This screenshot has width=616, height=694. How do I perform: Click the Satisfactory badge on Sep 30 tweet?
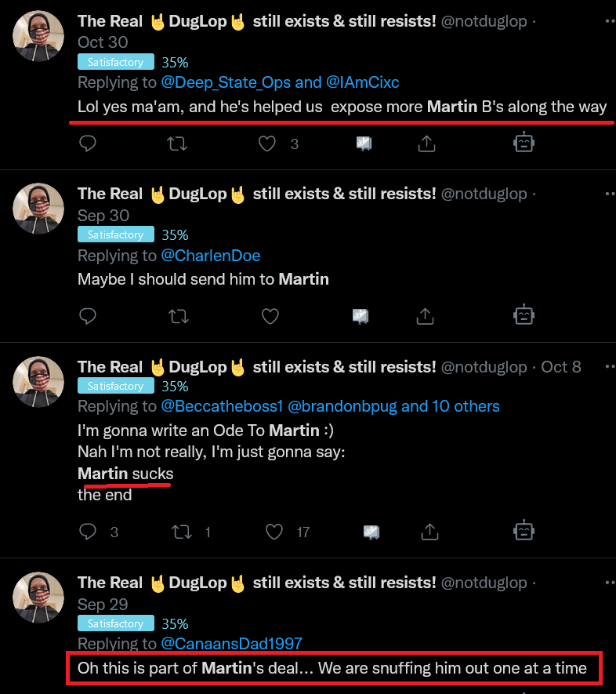(x=116, y=234)
